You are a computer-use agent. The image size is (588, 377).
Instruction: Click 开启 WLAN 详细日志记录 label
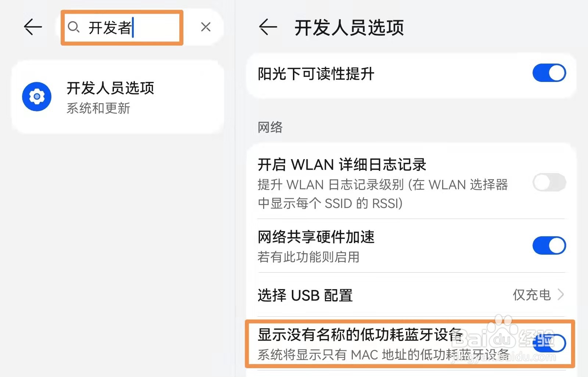[342, 165]
